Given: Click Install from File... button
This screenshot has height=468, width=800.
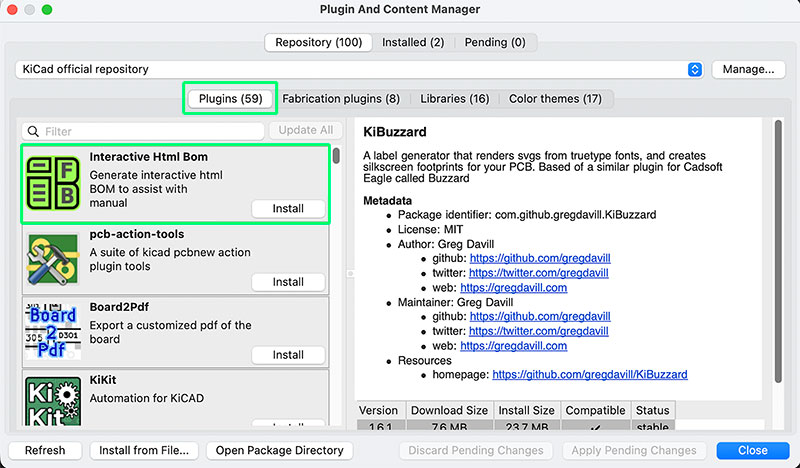Looking at the screenshot, I should pos(144,450).
